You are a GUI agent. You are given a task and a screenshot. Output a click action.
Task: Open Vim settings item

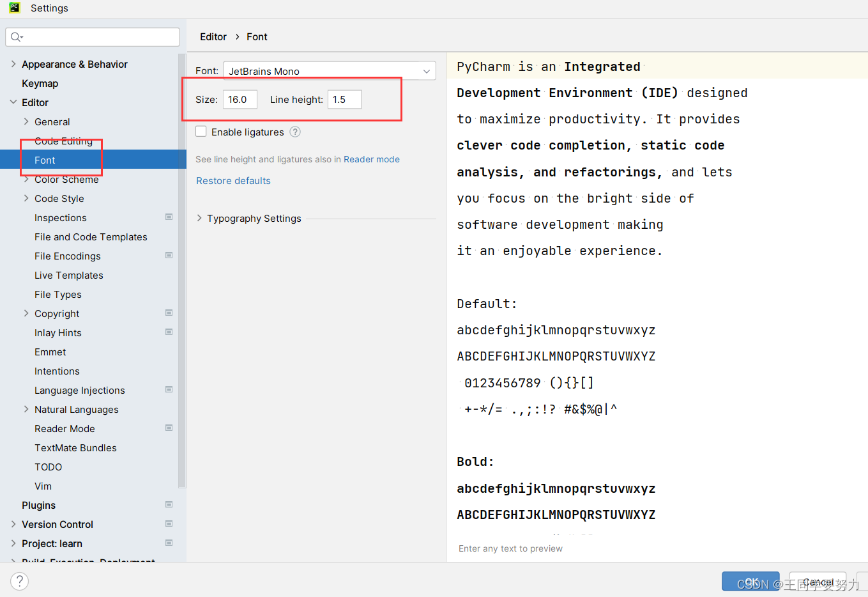pos(43,486)
